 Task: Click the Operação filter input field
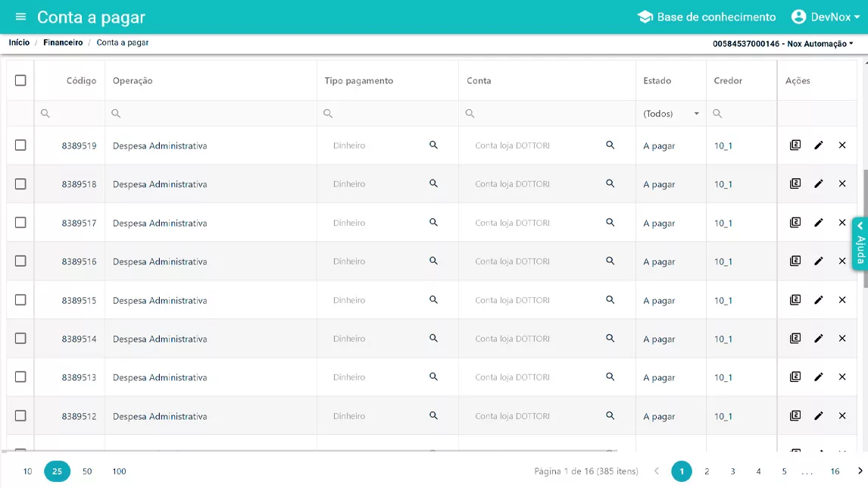point(211,114)
